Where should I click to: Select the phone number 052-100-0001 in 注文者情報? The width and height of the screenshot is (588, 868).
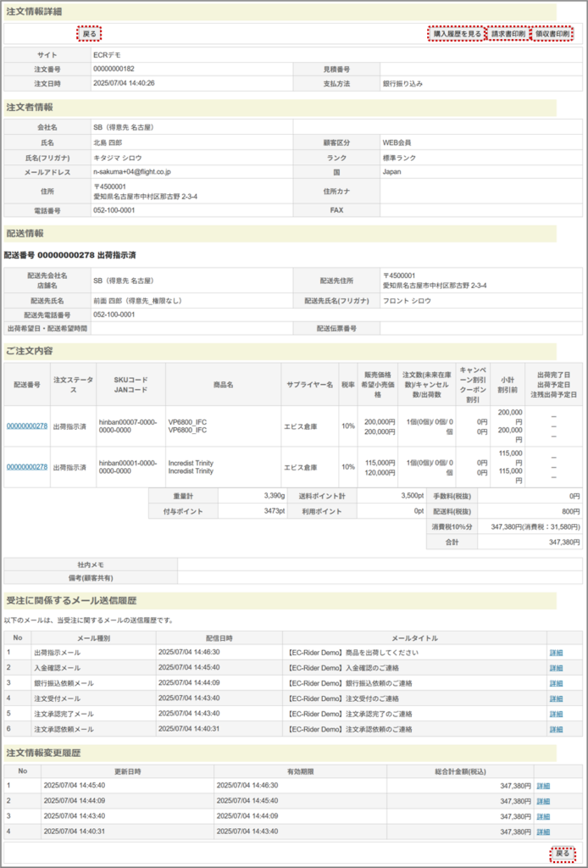coord(114,210)
